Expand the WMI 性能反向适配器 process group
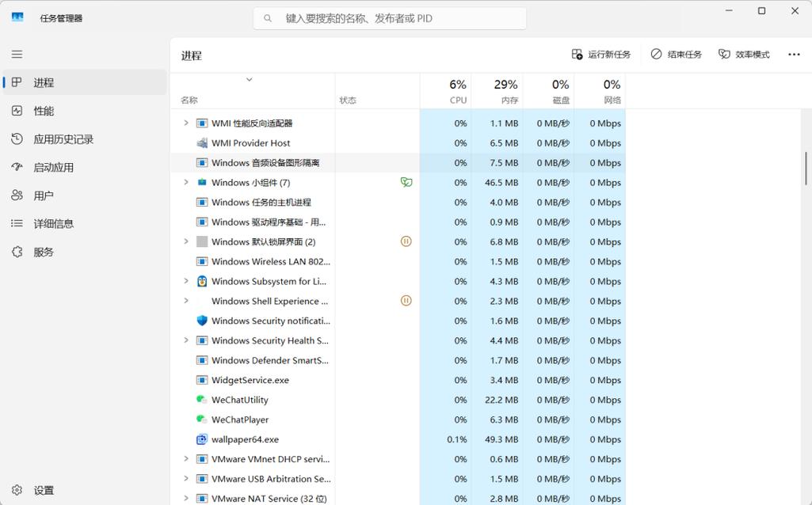The image size is (812, 505). click(x=186, y=123)
